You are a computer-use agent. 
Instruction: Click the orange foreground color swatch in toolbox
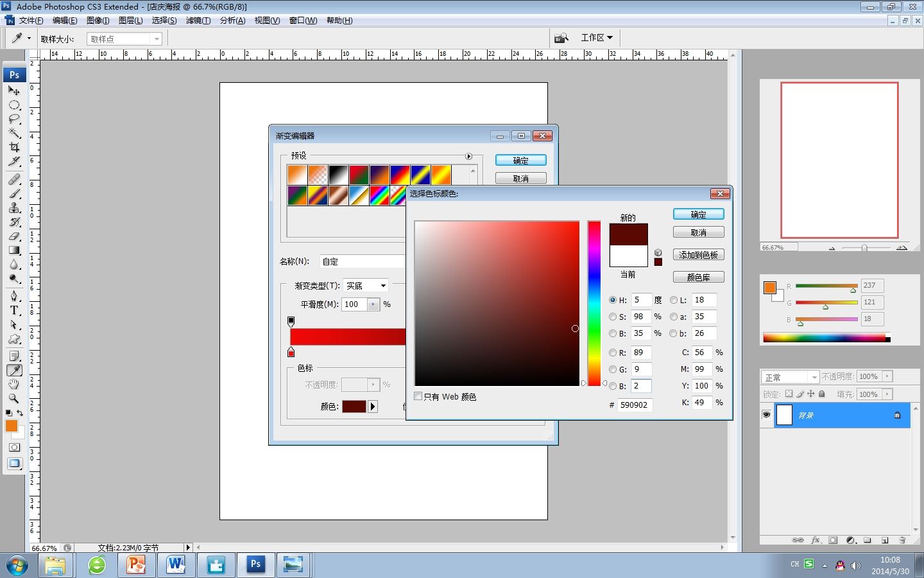click(12, 426)
